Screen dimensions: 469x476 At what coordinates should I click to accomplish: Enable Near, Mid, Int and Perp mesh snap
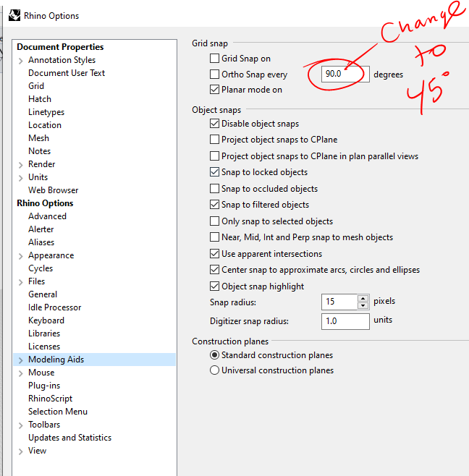point(214,237)
